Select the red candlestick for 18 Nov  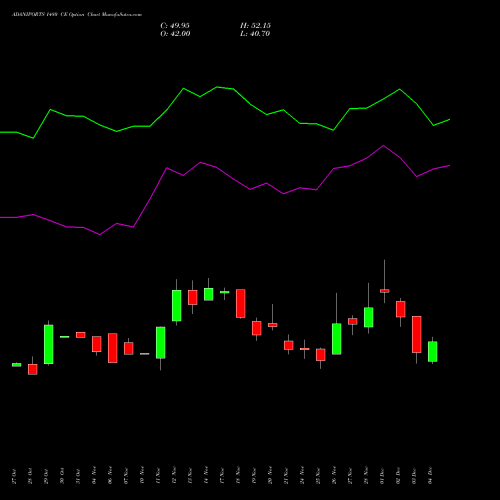(241, 304)
